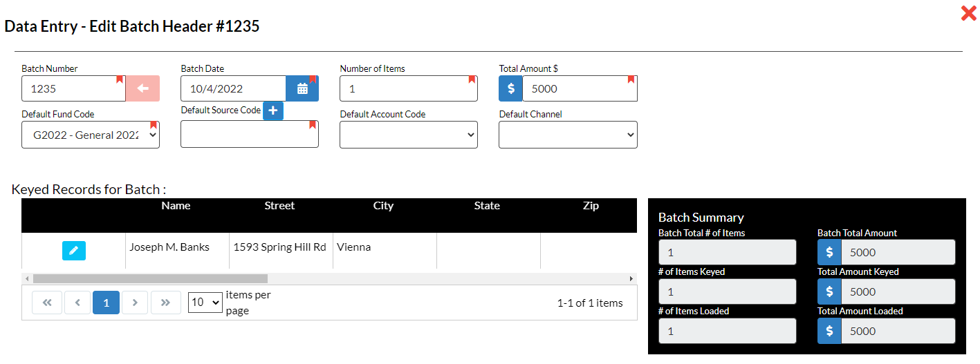This screenshot has width=980, height=364.
Task: Go to the first page of records
Action: point(47,303)
